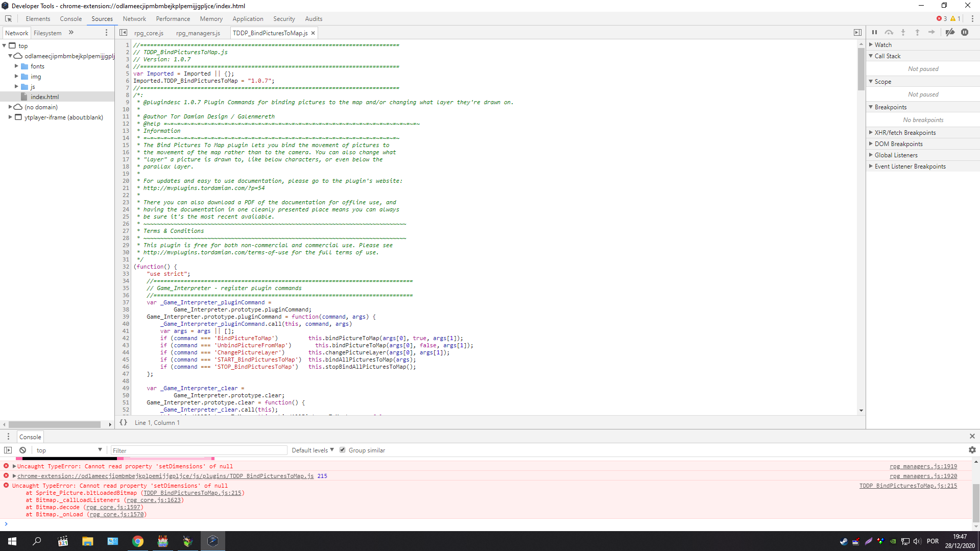Open the Default levels dropdown

click(x=313, y=450)
